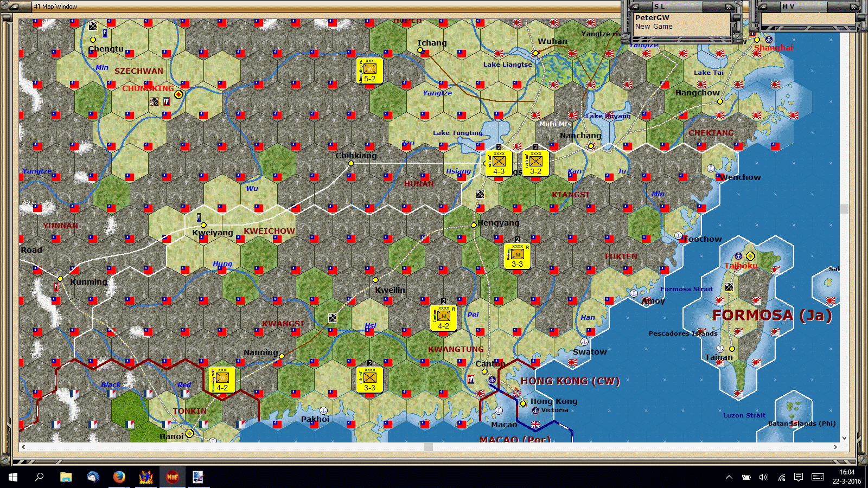Click the map's vertical scrollbar down arrow
Image resolution: width=868 pixels, height=488 pixels.
click(844, 438)
